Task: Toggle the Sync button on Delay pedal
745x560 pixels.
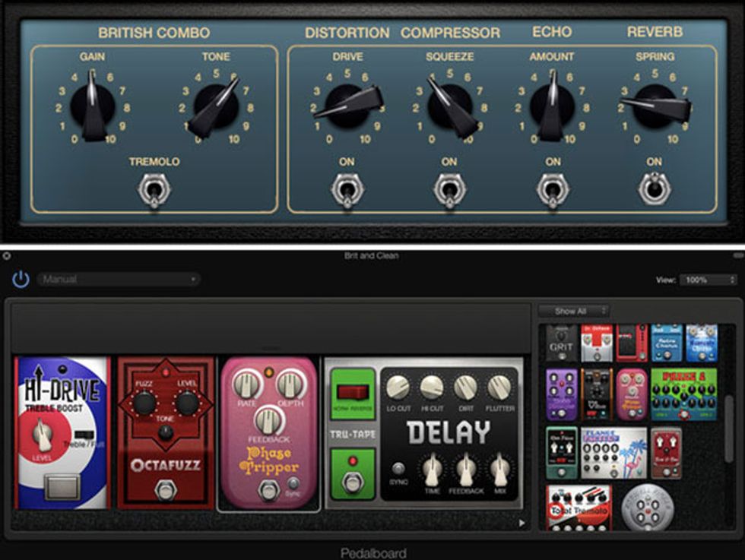Action: click(x=398, y=469)
